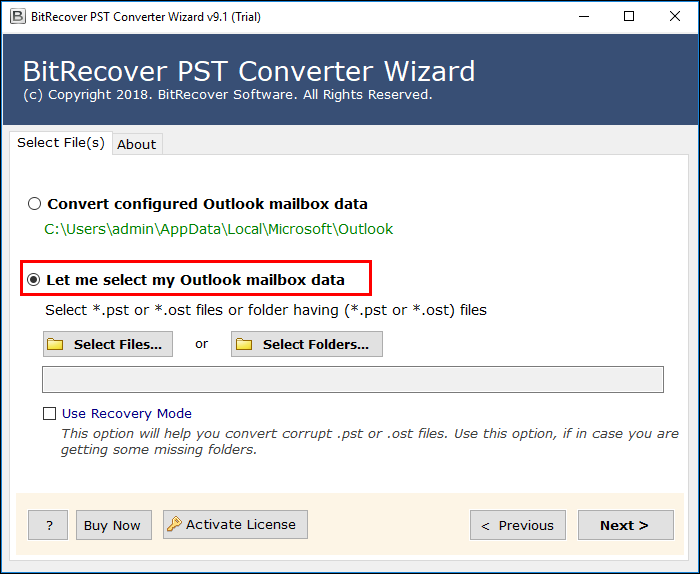Click the key icon on Activate License
Screen dimensions: 700x574
[174, 524]
